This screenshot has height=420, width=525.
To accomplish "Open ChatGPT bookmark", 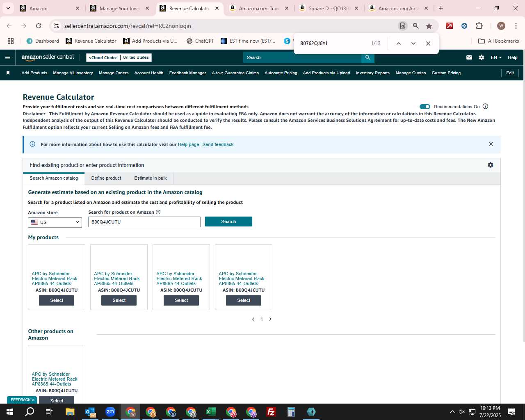I will pyautogui.click(x=200, y=41).
